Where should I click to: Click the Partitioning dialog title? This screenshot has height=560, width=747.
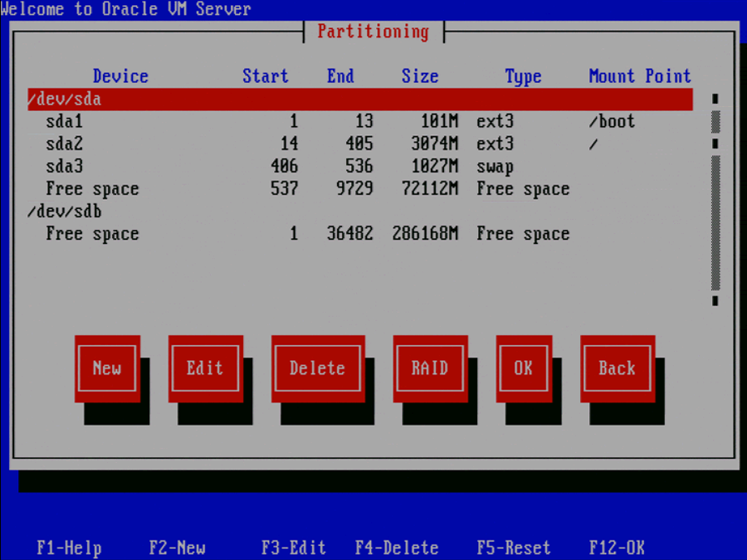(373, 32)
